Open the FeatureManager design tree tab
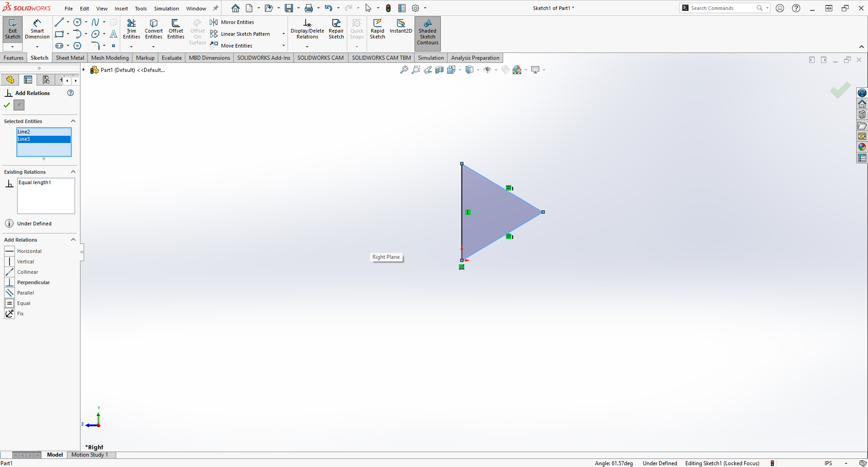Viewport: 868px width, 467px height. [9, 80]
